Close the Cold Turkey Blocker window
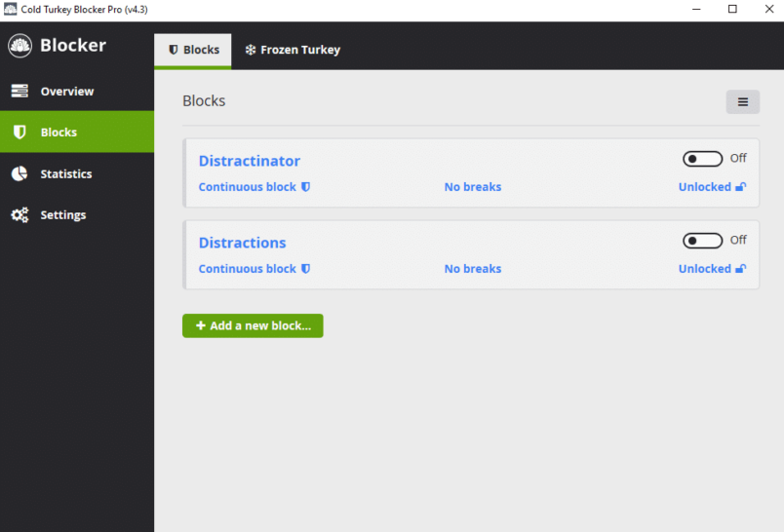 point(769,9)
